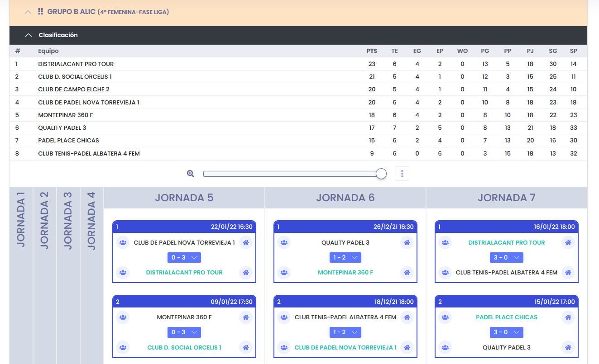Screen dimensions: 599x364
Task: Click team icon beside CLUB D. SOCIAL ORCELIS 1 in Jornada 5
Action: tap(123, 348)
